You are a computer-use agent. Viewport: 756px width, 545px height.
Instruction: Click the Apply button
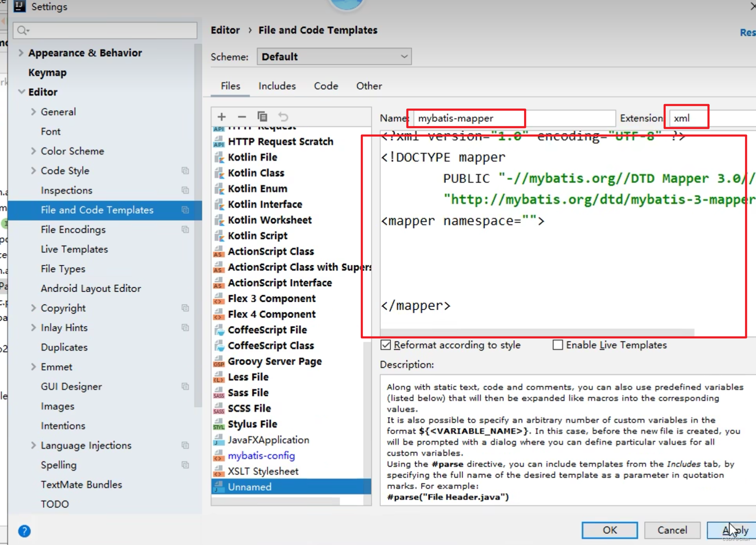pyautogui.click(x=732, y=530)
